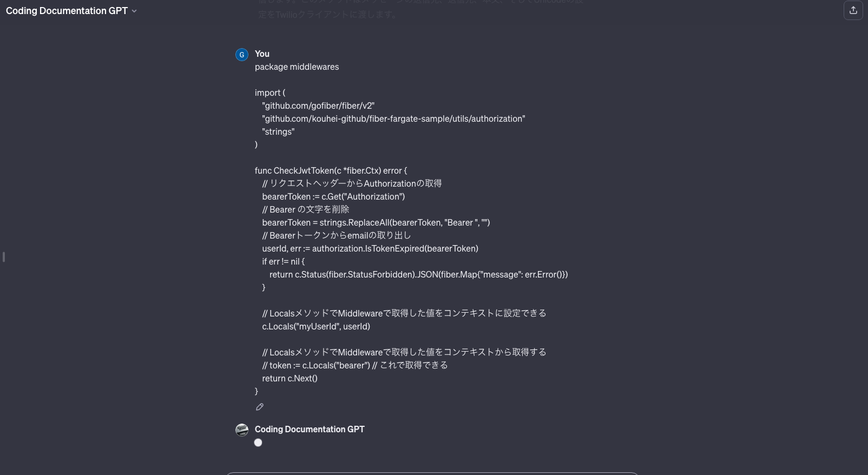The width and height of the screenshot is (868, 475).
Task: Toggle the sidebar open using the left edge handle
Action: [x=4, y=257]
